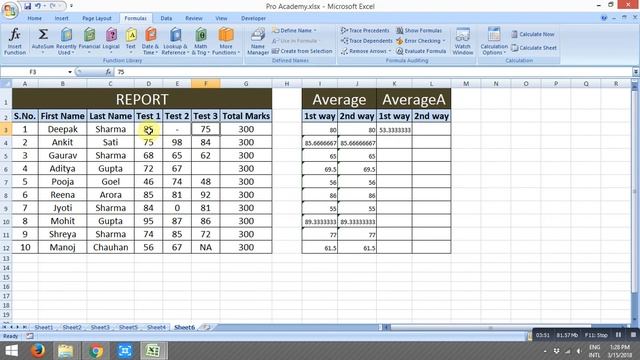Save workbook from Quick Access toolbar
640x360 pixels.
(x=27, y=6)
